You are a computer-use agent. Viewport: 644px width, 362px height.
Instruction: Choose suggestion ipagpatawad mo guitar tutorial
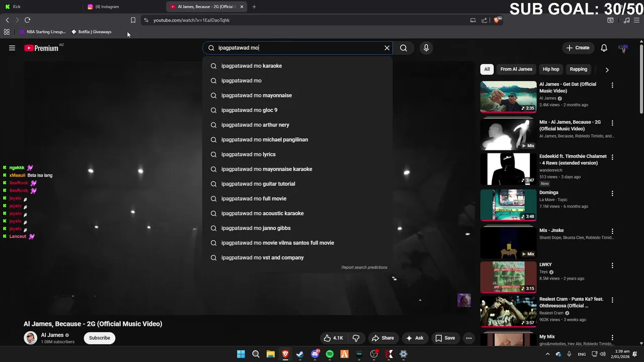[297, 184]
